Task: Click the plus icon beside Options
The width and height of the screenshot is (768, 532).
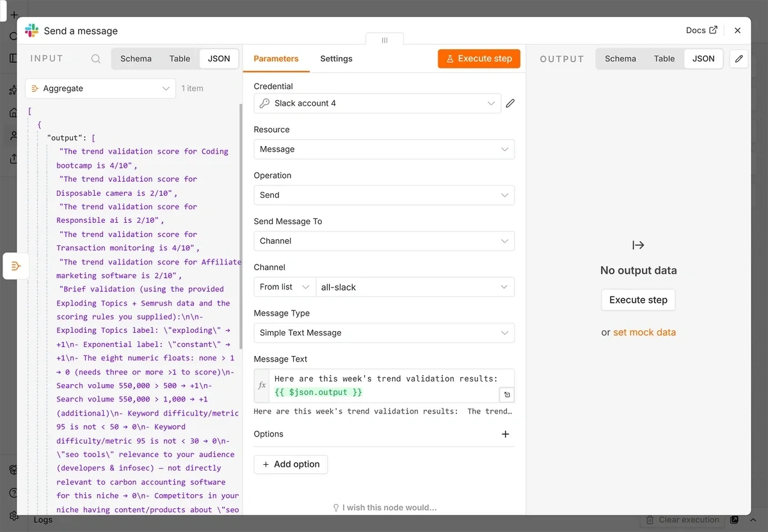Action: (505, 434)
